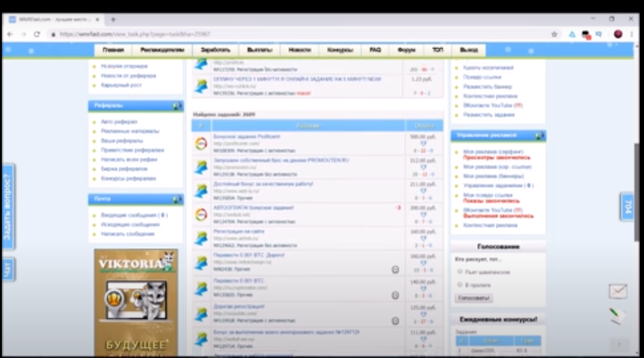Open the Выплаты menu tab
Viewport: 644px width, 358px height.
(x=260, y=50)
